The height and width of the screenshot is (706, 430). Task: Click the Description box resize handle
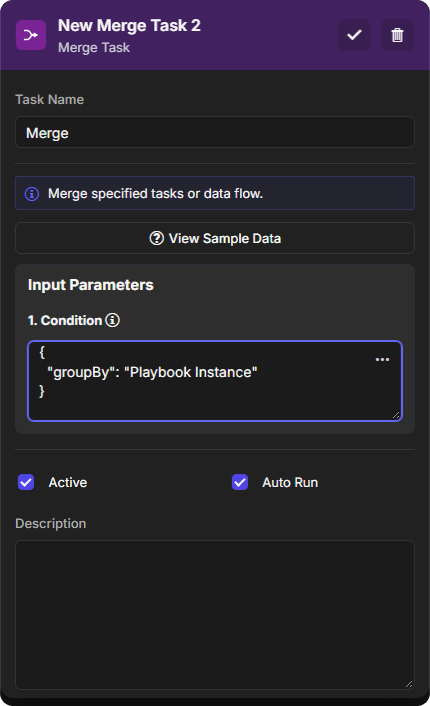(x=408, y=684)
